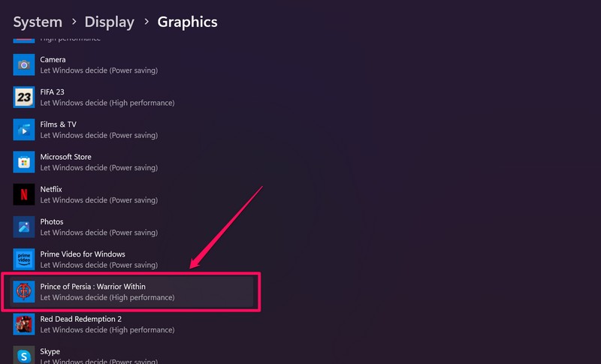Click Netflix's Power saving setting text
Screen dimensions: 601x364
(x=99, y=200)
